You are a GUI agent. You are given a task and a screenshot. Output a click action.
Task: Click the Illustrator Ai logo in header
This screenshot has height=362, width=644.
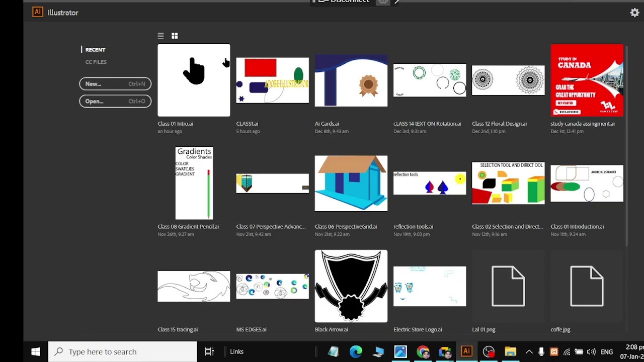38,12
